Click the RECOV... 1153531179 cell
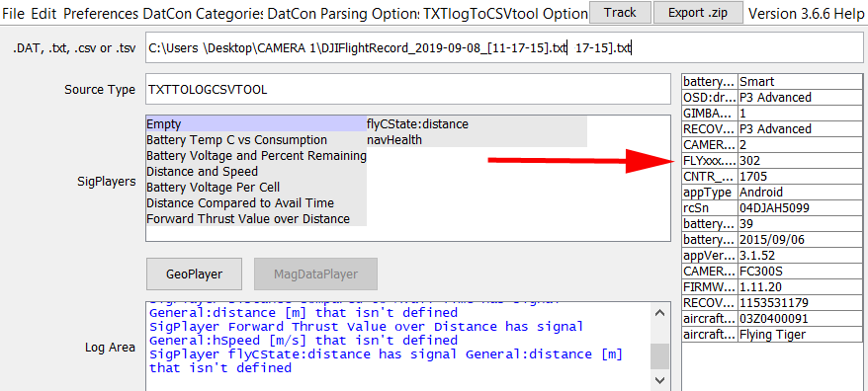 point(801,303)
